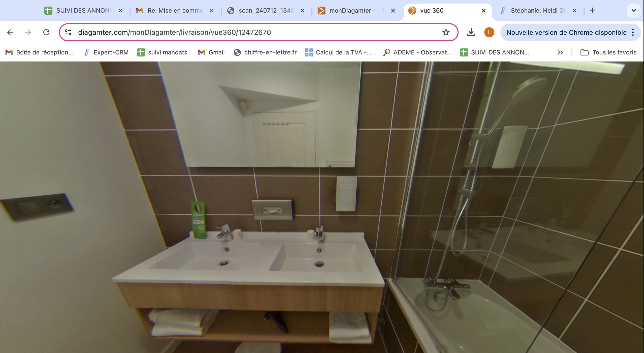644x353 pixels.
Task: Open the Expert-CRM bookmark
Action: click(107, 52)
